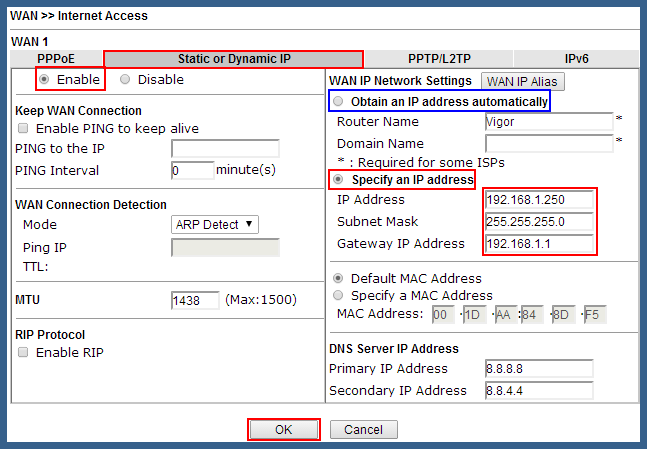
Task: Select the Static or Dynamic IP tab
Action: (234, 59)
